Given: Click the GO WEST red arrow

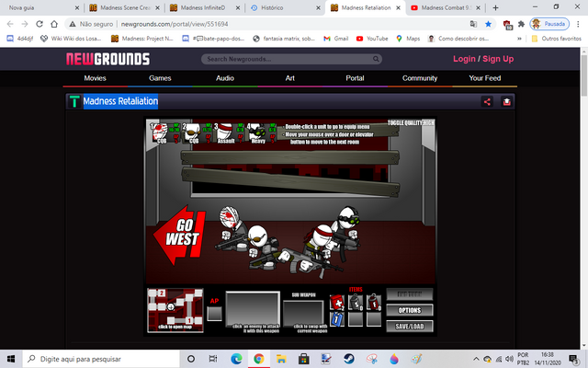Looking at the screenshot, I should click(x=179, y=236).
